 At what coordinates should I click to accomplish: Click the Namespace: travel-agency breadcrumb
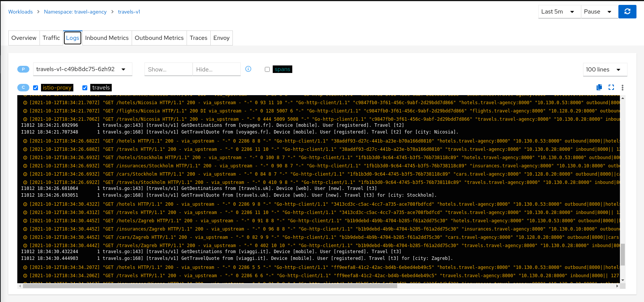click(x=75, y=12)
